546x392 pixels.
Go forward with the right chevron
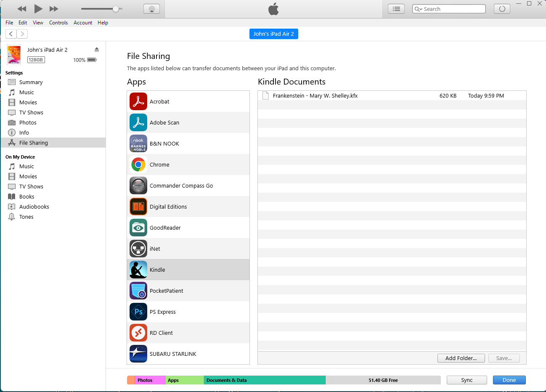pos(22,34)
